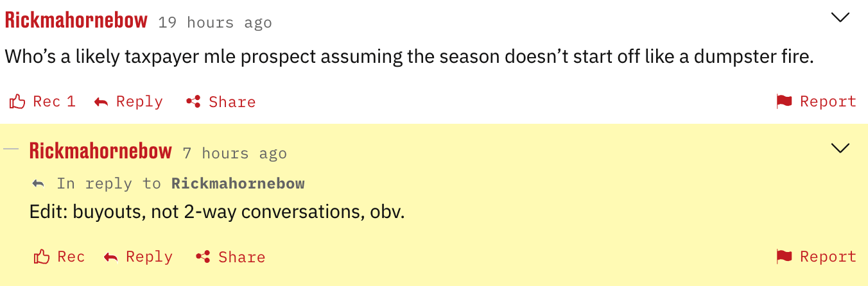868x286 pixels.
Task: Click reply arrow icon on the top comment
Action: [101, 102]
